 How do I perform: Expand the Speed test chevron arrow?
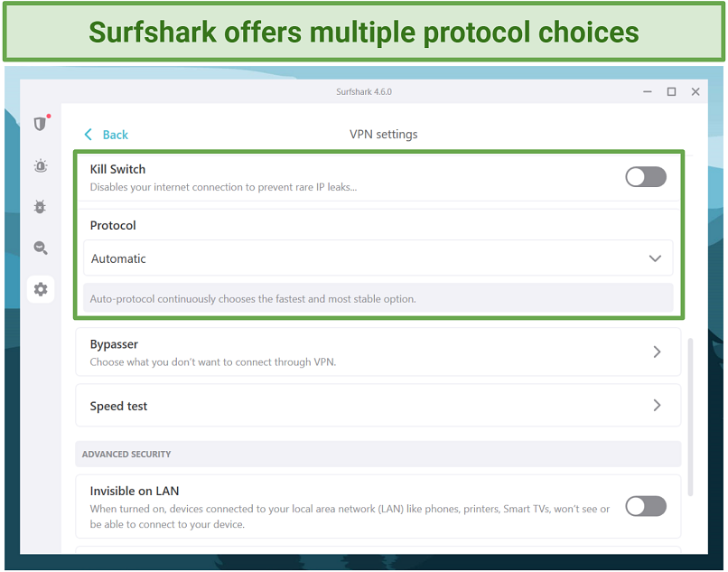[x=657, y=406]
